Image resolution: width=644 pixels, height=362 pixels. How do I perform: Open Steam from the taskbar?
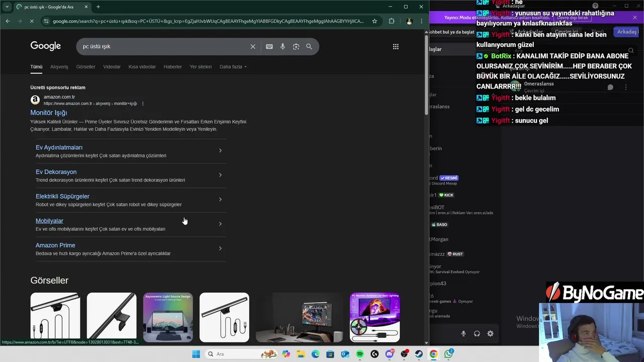pyautogui.click(x=419, y=354)
